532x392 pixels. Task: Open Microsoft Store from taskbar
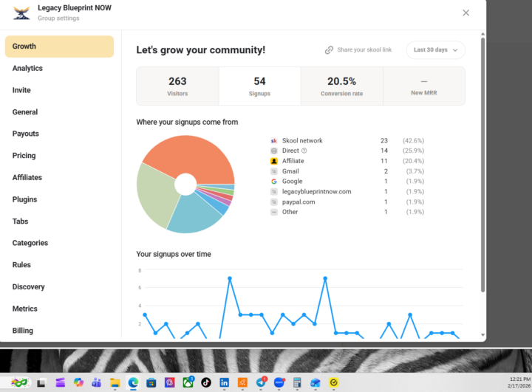pyautogui.click(x=151, y=383)
